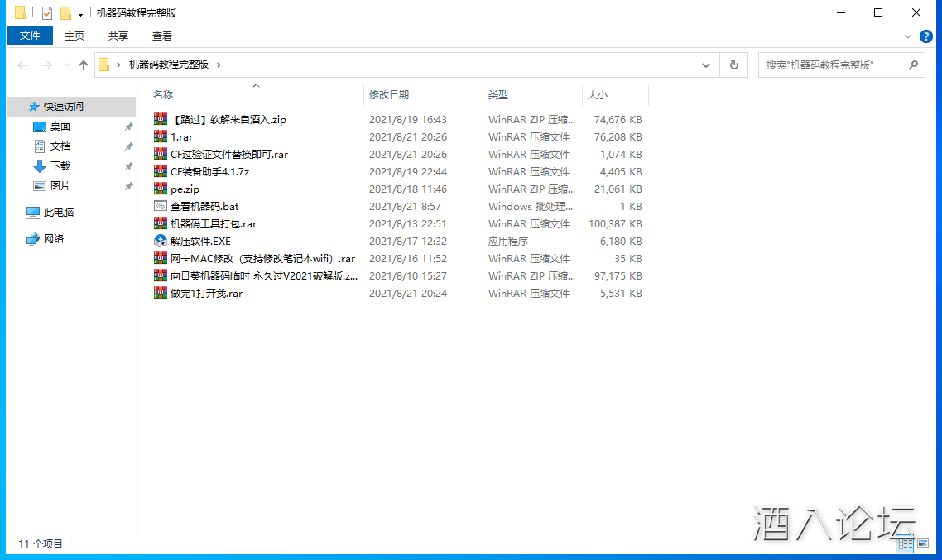Select the file name CF装备助手4.1.7z

209,172
